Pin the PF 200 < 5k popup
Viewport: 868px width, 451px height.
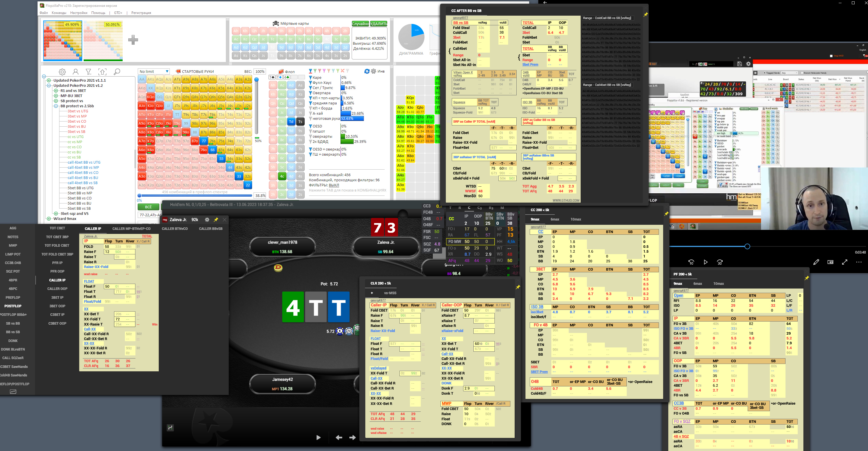pos(807,278)
